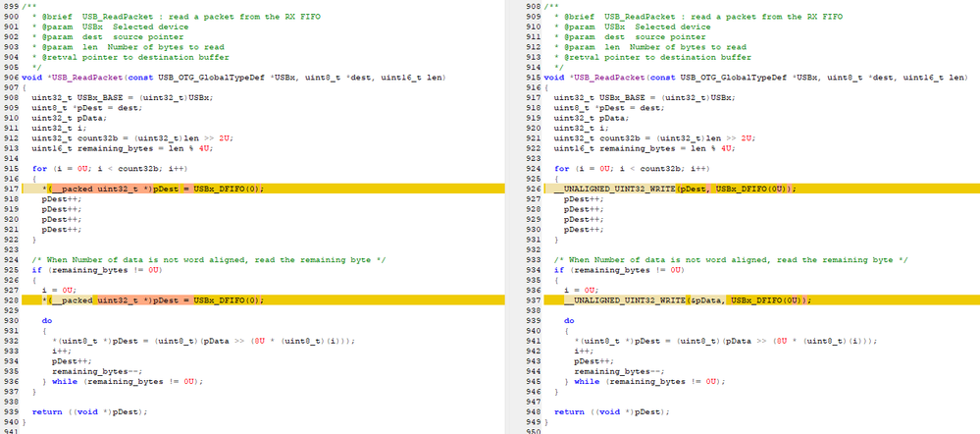Click the count32b declaration in the right pane
Viewport: 980px width, 434px height.
pyautogui.click(x=655, y=138)
